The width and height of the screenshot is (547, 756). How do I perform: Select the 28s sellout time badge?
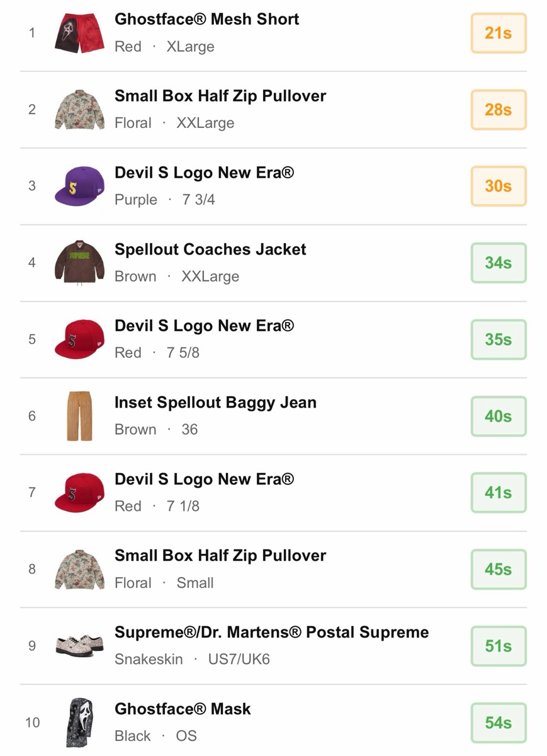coord(498,110)
